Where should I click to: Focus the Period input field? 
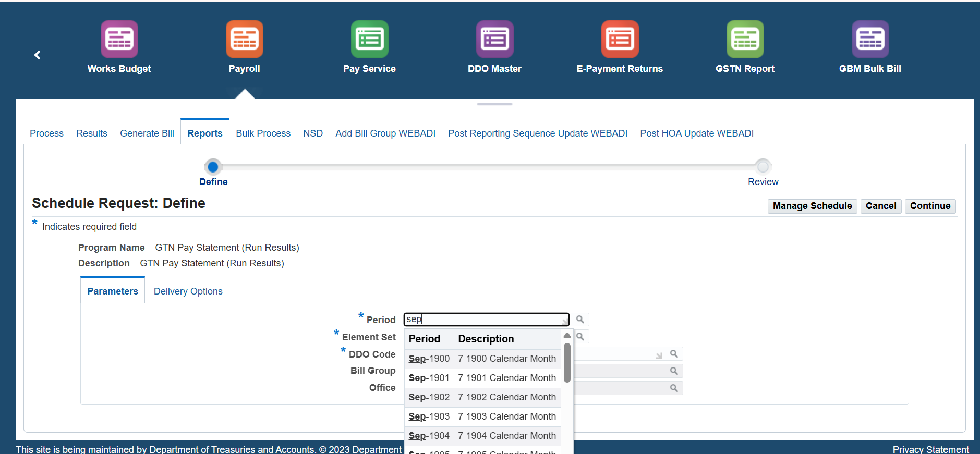coord(487,320)
